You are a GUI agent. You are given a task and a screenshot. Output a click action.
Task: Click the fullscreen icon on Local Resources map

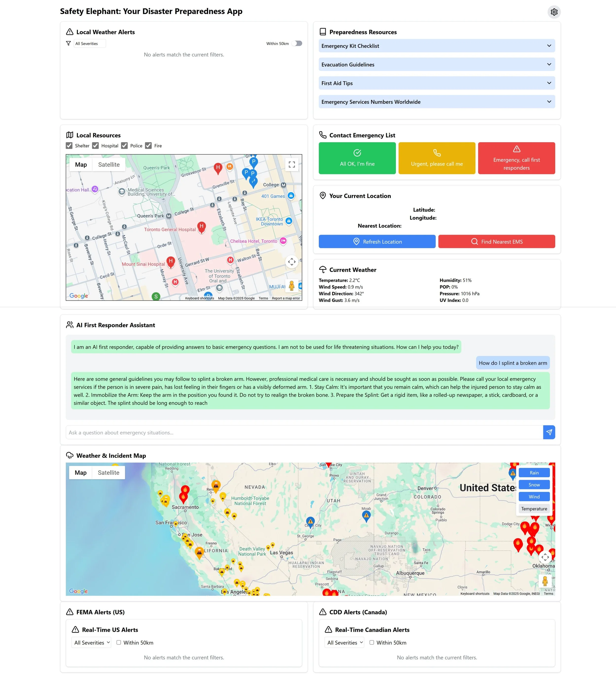tap(291, 165)
